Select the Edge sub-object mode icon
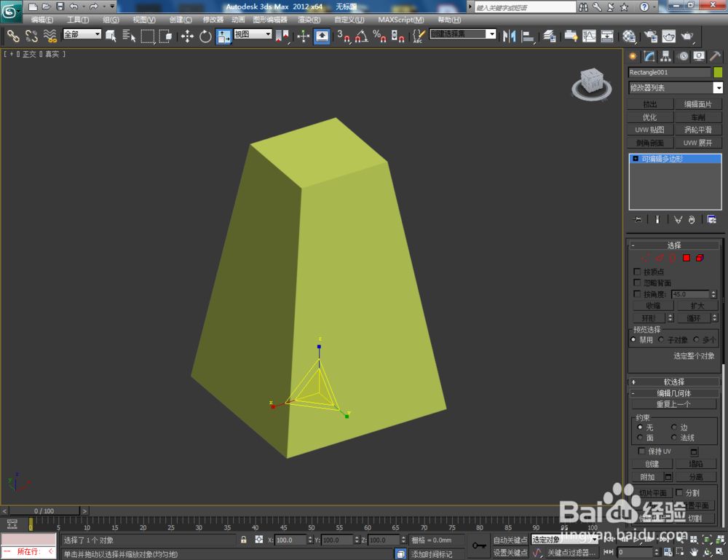This screenshot has height=560, width=728. click(660, 257)
